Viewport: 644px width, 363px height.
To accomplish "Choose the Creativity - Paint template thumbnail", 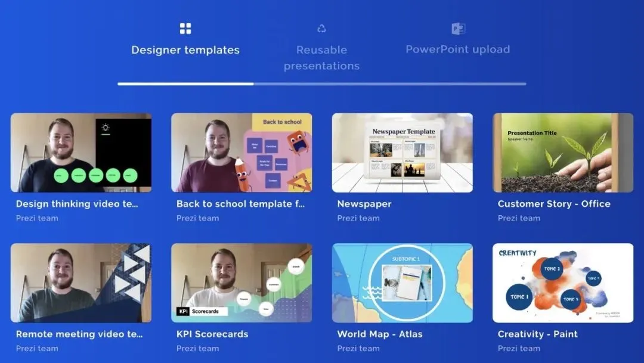I will pos(563,283).
